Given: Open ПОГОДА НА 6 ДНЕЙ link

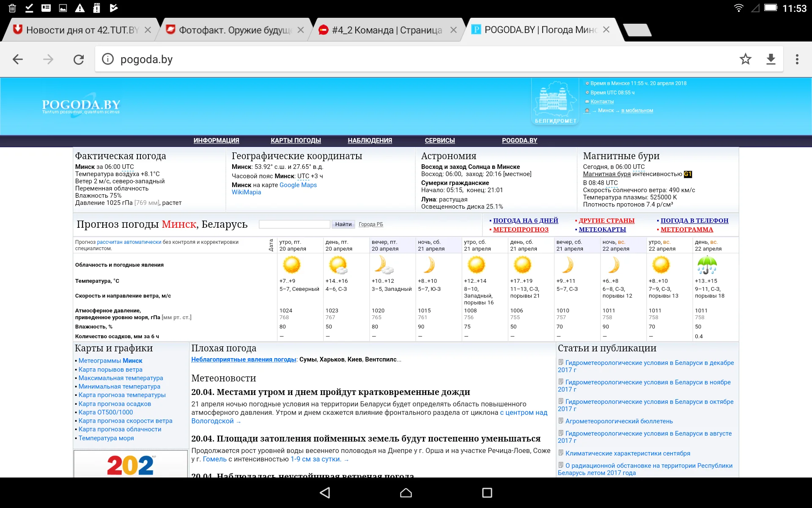Looking at the screenshot, I should click(526, 220).
